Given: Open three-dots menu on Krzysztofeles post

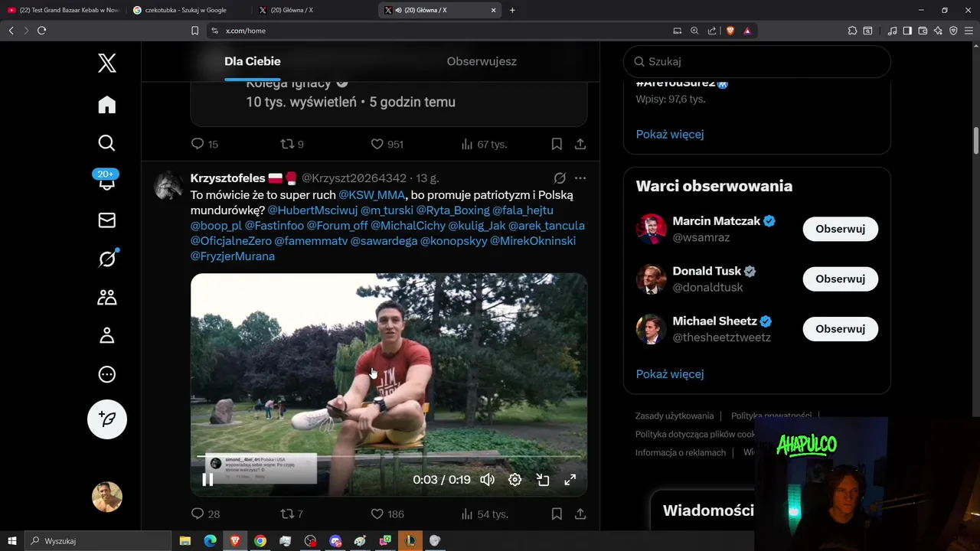Looking at the screenshot, I should (x=580, y=178).
